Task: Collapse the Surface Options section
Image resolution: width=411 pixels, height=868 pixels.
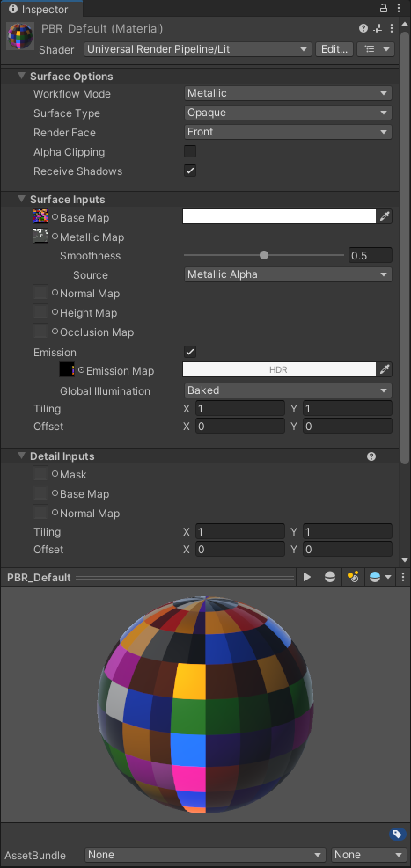Action: [22, 77]
